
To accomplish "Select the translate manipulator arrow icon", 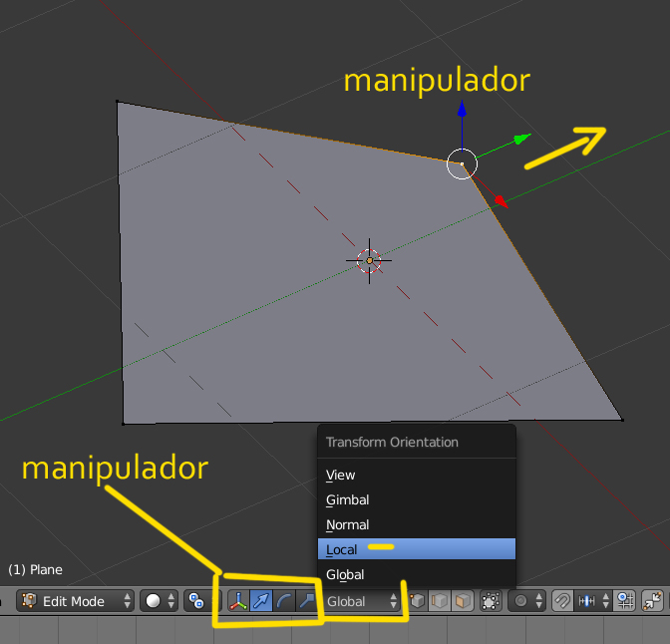I will click(x=261, y=601).
